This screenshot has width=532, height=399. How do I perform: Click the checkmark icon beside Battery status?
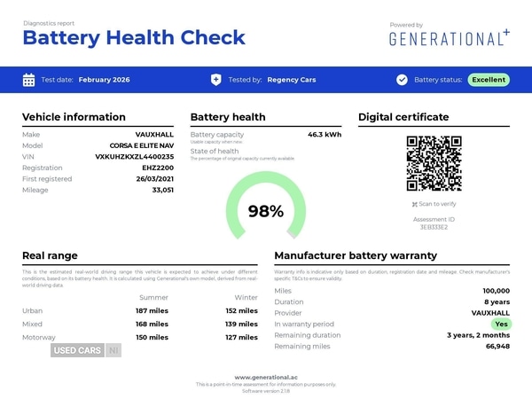click(x=402, y=80)
